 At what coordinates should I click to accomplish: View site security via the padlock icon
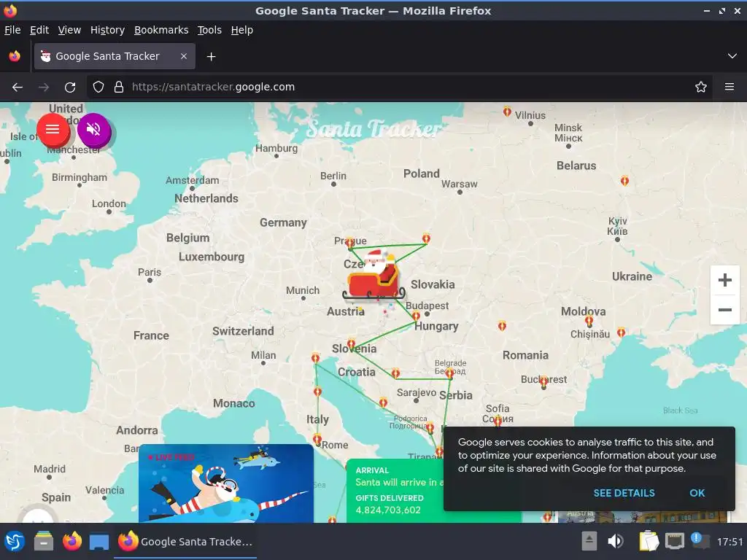tap(119, 87)
